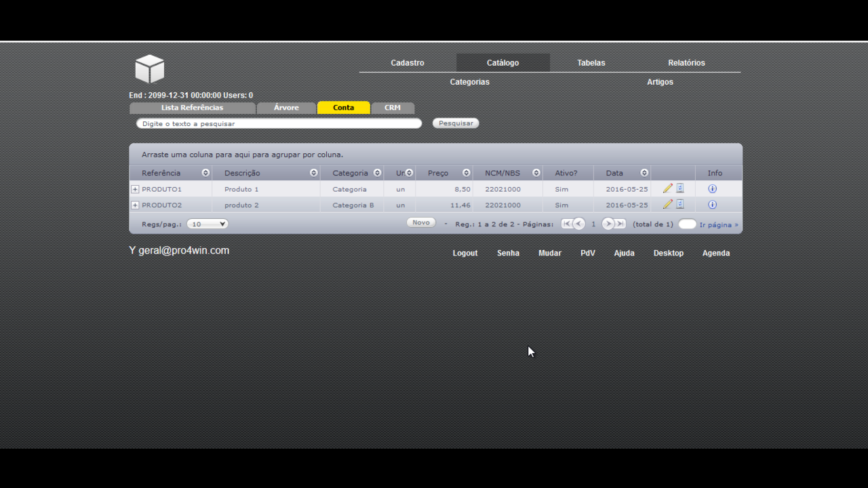This screenshot has height=488, width=868.
Task: Open the Data column filter arrow
Action: (644, 173)
